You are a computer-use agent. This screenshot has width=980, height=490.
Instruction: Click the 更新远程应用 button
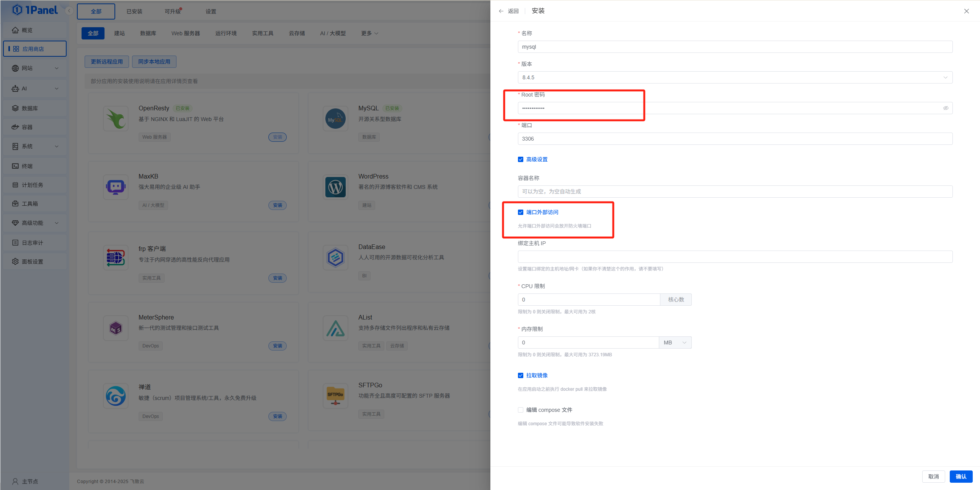[107, 62]
